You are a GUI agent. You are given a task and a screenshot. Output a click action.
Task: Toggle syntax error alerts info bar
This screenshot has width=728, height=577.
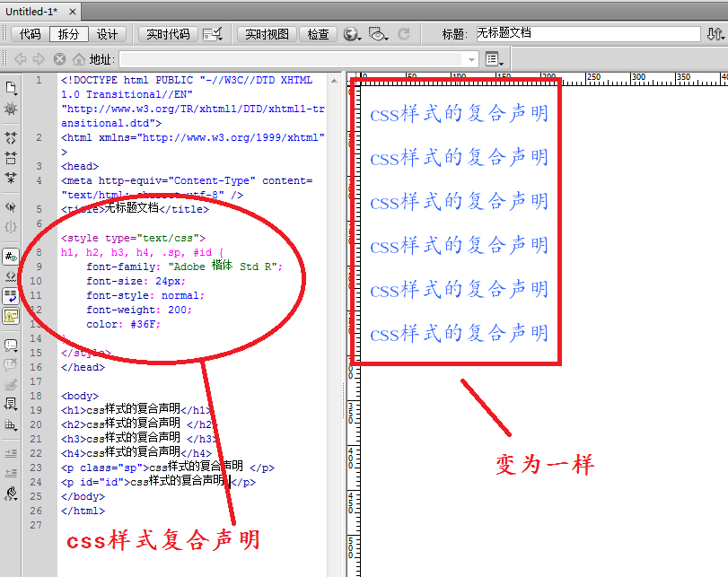pyautogui.click(x=11, y=316)
